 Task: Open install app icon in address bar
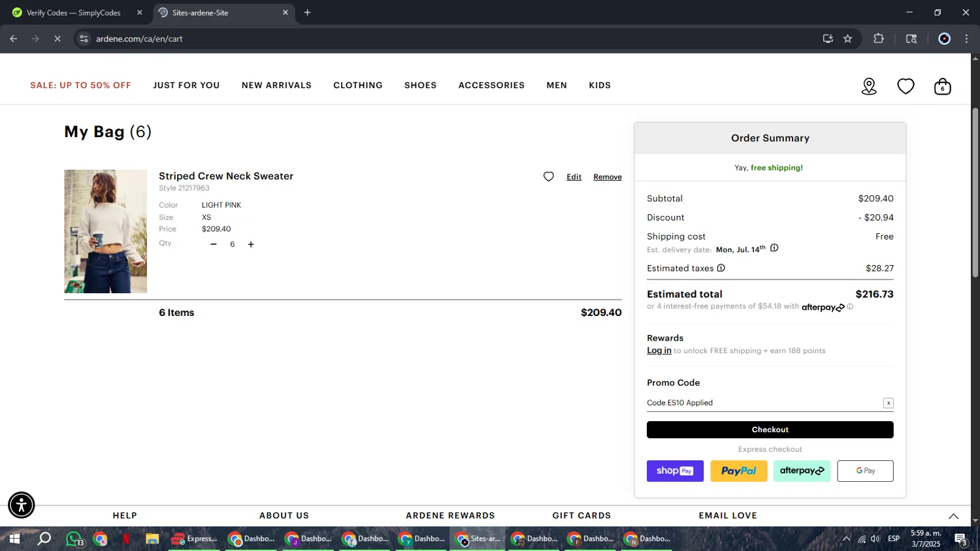(x=828, y=39)
